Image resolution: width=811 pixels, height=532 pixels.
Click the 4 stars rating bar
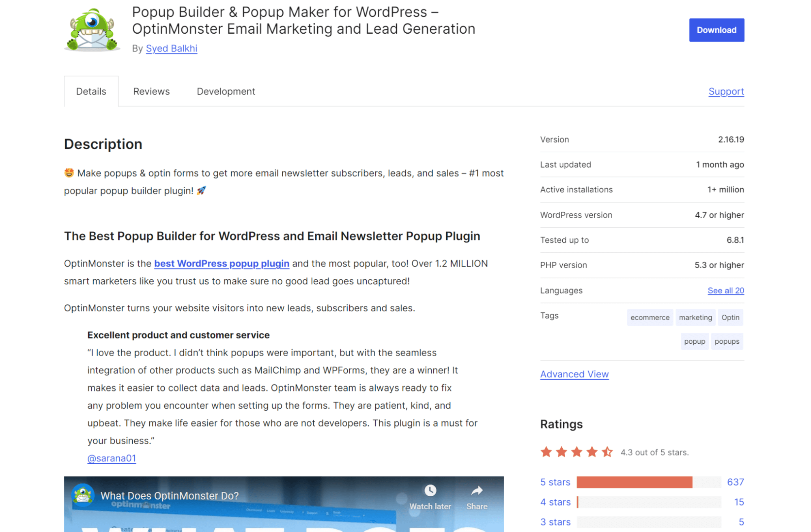(x=649, y=502)
